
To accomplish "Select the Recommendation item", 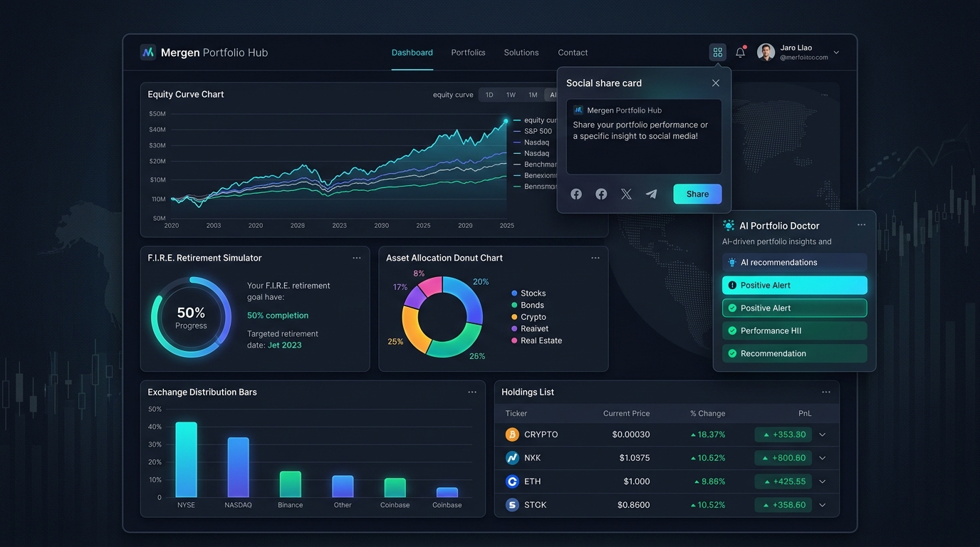I will pos(795,354).
